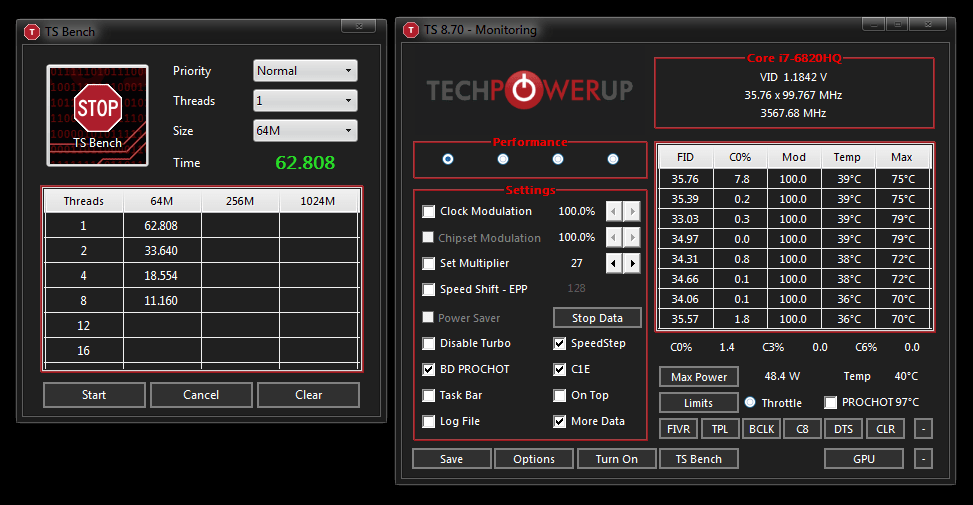Open the Options dialog
Image resolution: width=973 pixels, height=505 pixels.
click(534, 458)
